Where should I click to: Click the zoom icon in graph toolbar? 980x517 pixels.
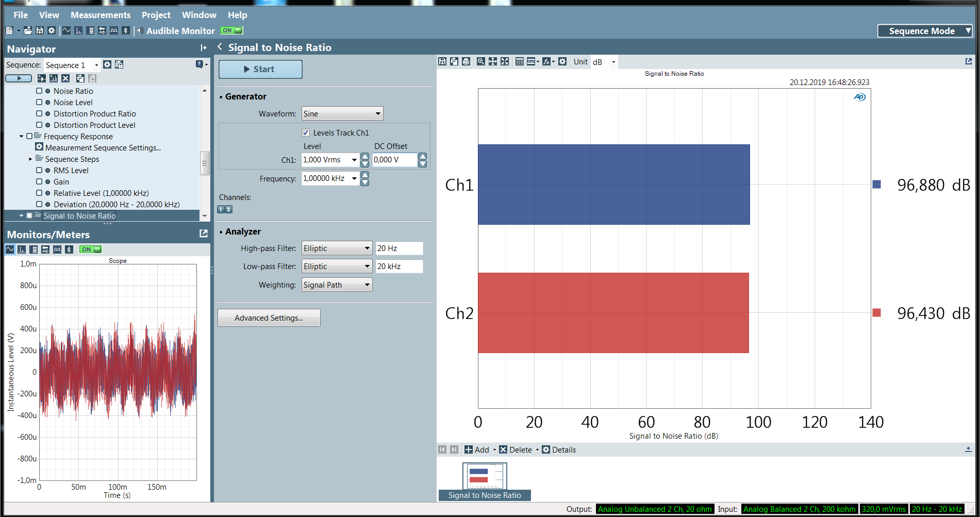click(480, 62)
